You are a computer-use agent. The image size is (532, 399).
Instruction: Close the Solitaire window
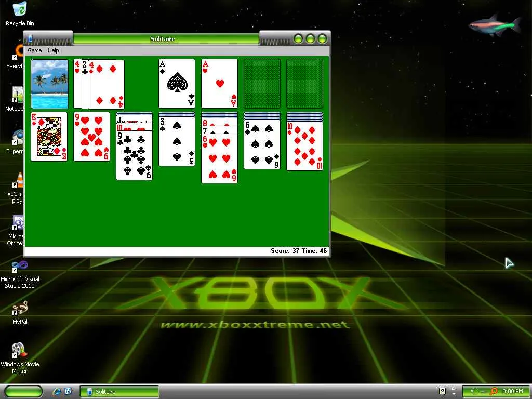point(322,38)
